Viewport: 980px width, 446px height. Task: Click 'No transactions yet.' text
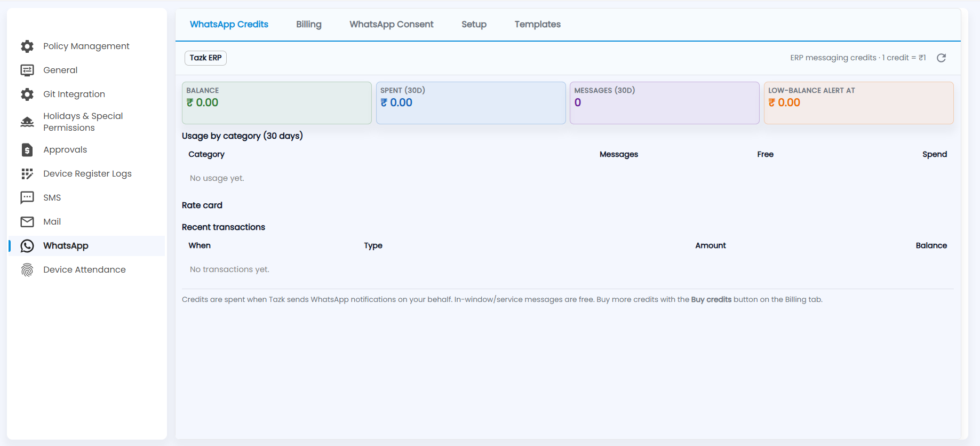click(x=229, y=269)
